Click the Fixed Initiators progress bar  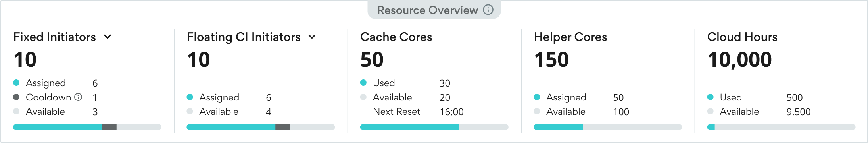[87, 127]
